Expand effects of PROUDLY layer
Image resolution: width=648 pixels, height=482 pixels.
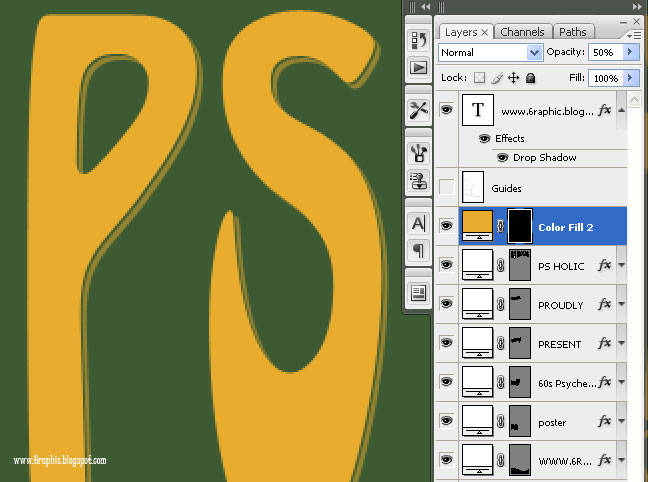click(622, 304)
